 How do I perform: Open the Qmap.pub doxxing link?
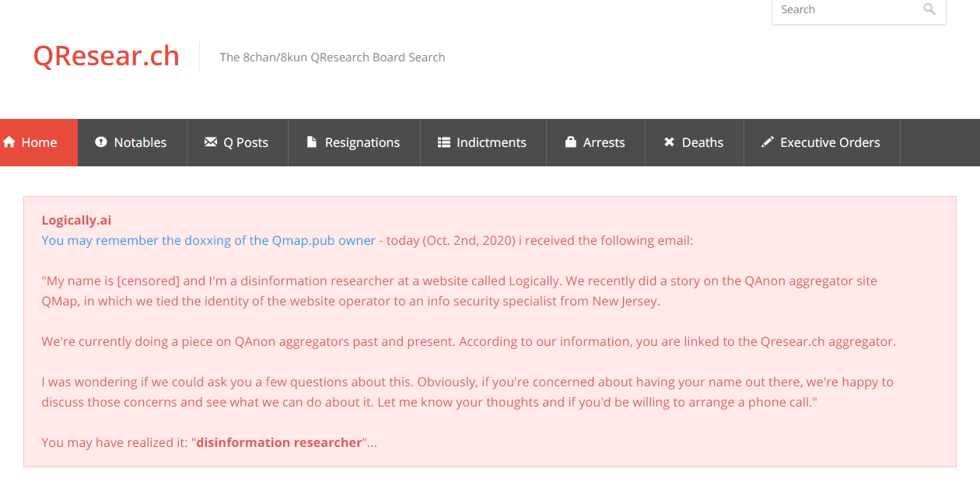(208, 241)
